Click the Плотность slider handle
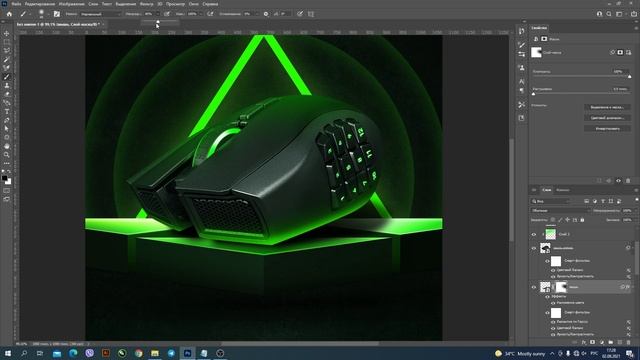The width and height of the screenshot is (640, 360). (629, 76)
